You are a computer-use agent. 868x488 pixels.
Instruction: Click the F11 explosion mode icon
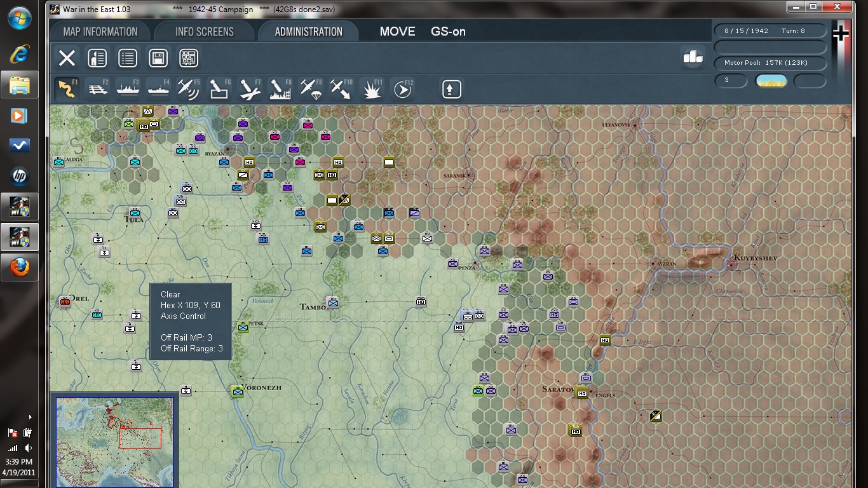(x=372, y=89)
